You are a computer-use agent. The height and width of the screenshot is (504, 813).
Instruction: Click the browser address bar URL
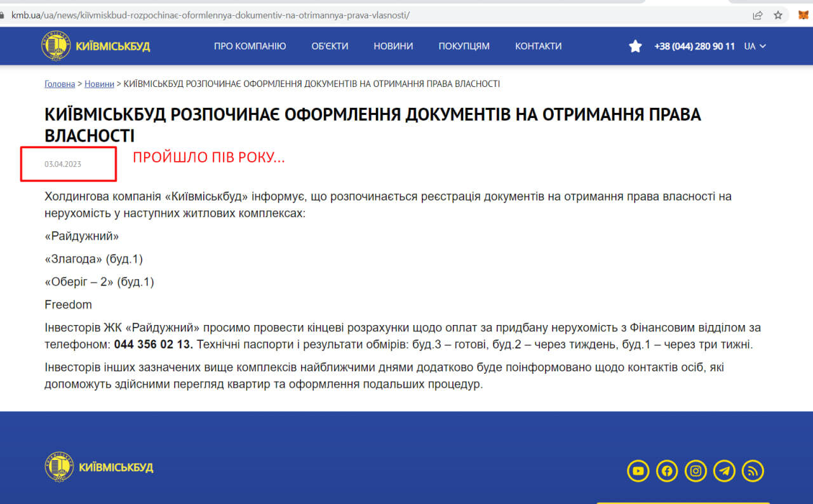[210, 15]
